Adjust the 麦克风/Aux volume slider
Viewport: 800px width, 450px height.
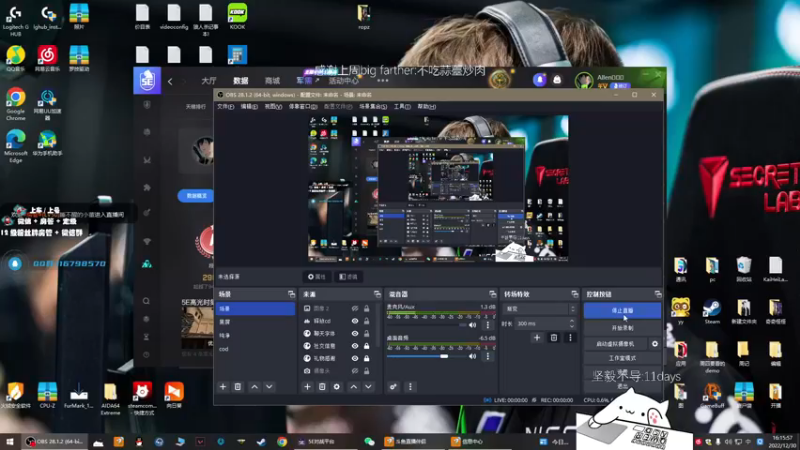[x=427, y=325]
